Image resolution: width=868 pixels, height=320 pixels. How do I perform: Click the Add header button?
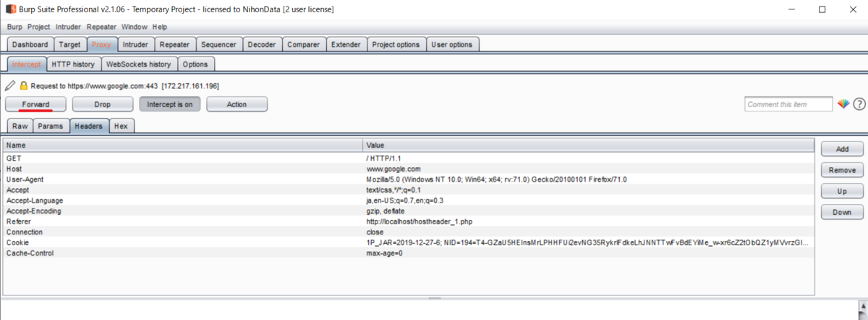[842, 149]
